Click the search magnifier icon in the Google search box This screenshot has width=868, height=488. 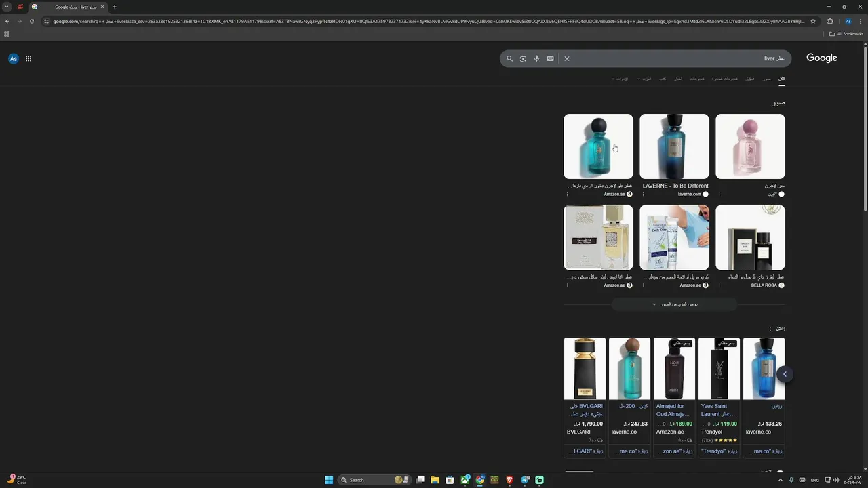(x=510, y=58)
